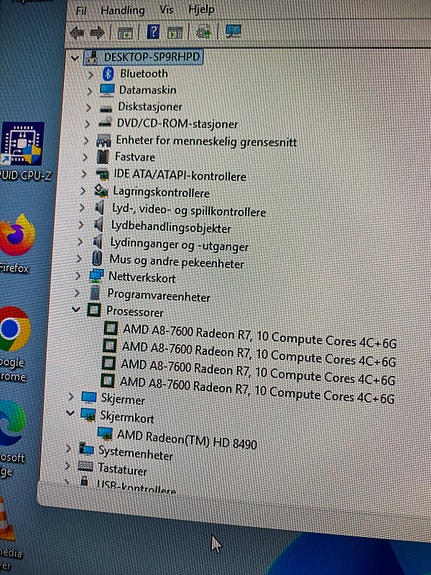Image resolution: width=431 pixels, height=575 pixels.
Task: Collapse the Prosessorer category
Action: click(x=76, y=310)
